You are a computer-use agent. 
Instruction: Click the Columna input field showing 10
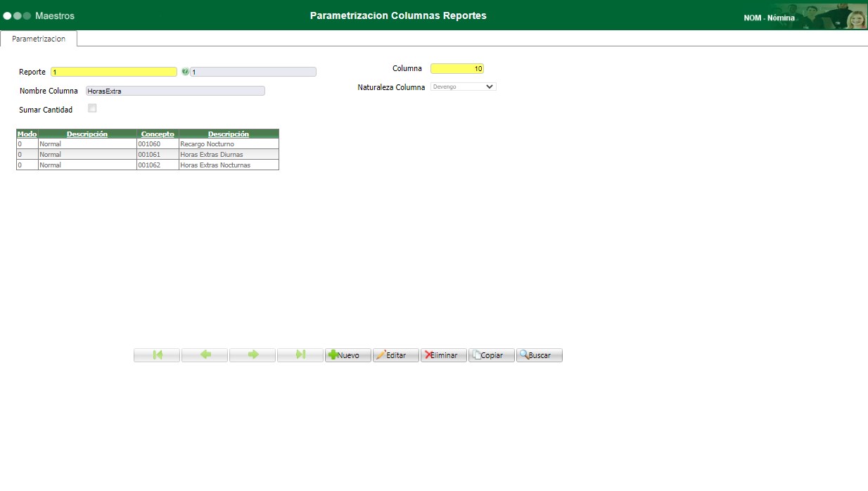click(457, 68)
